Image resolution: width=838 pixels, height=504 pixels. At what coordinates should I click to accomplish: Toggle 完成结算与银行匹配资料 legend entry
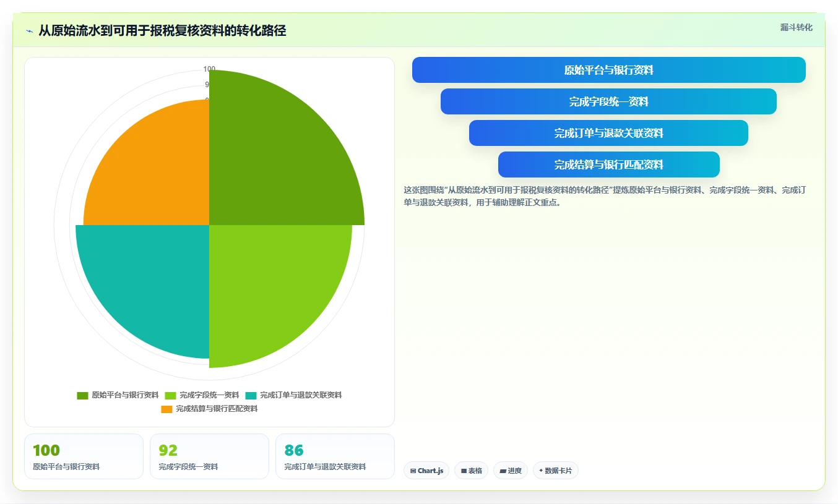coord(209,409)
